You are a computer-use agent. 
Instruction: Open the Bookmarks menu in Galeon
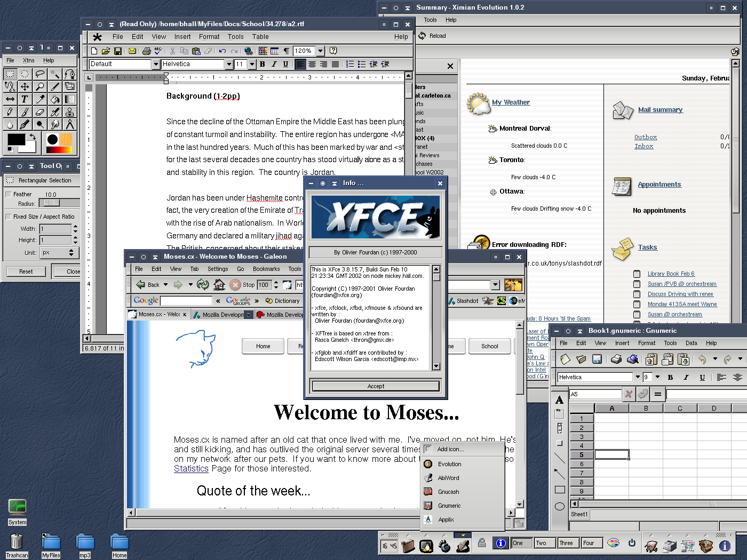[x=266, y=269]
